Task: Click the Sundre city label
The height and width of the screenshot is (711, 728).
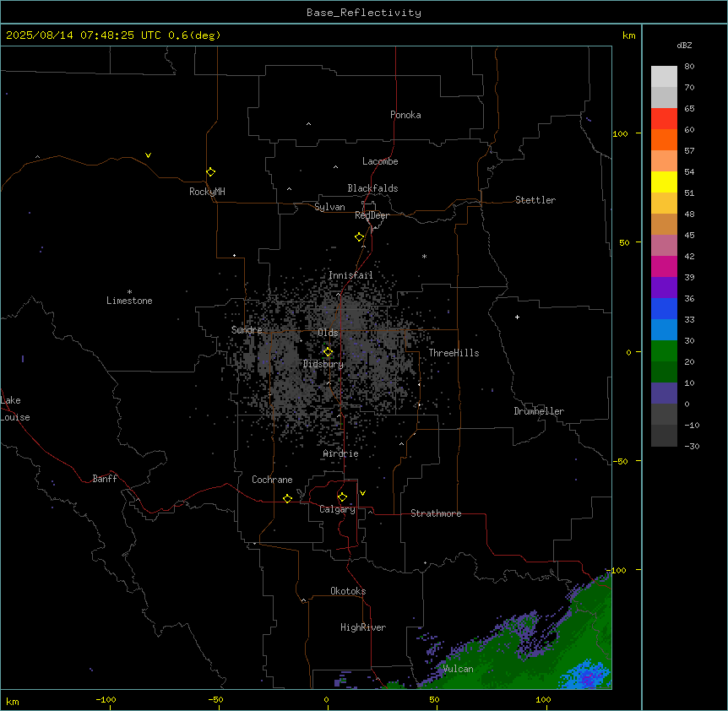Action: 247,330
